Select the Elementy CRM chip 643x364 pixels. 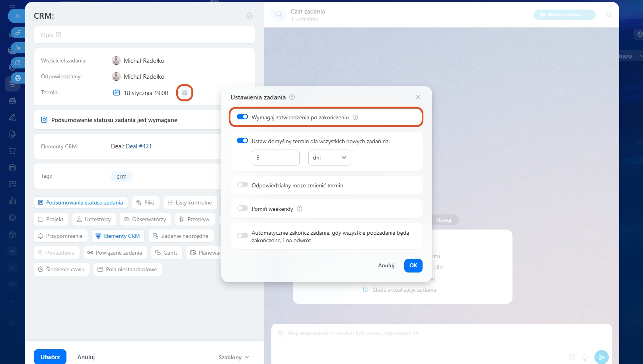118,236
